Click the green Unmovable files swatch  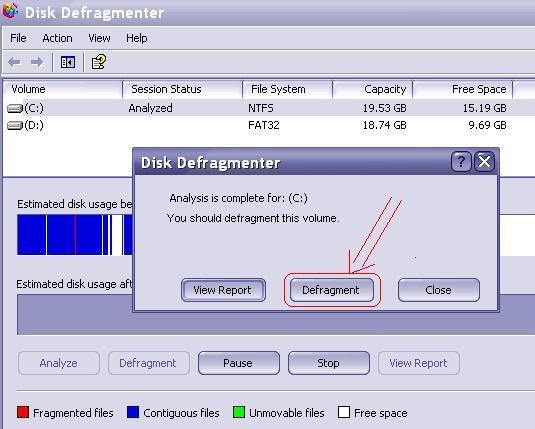pos(239,412)
